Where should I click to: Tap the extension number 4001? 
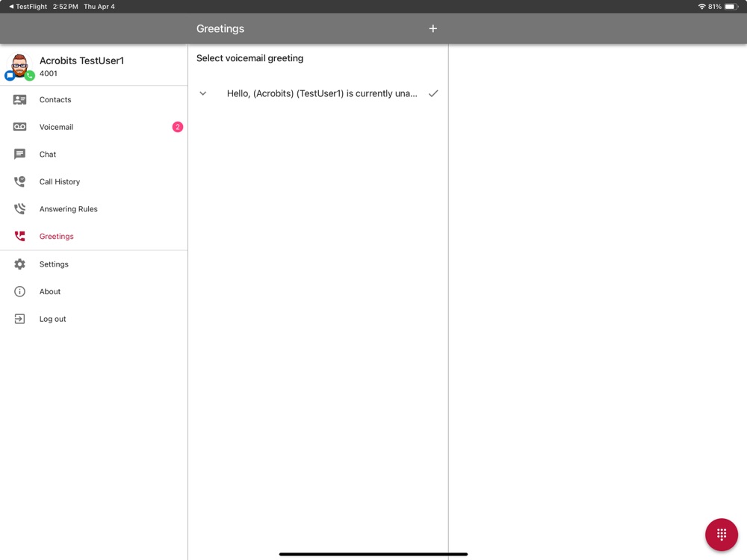(x=48, y=73)
